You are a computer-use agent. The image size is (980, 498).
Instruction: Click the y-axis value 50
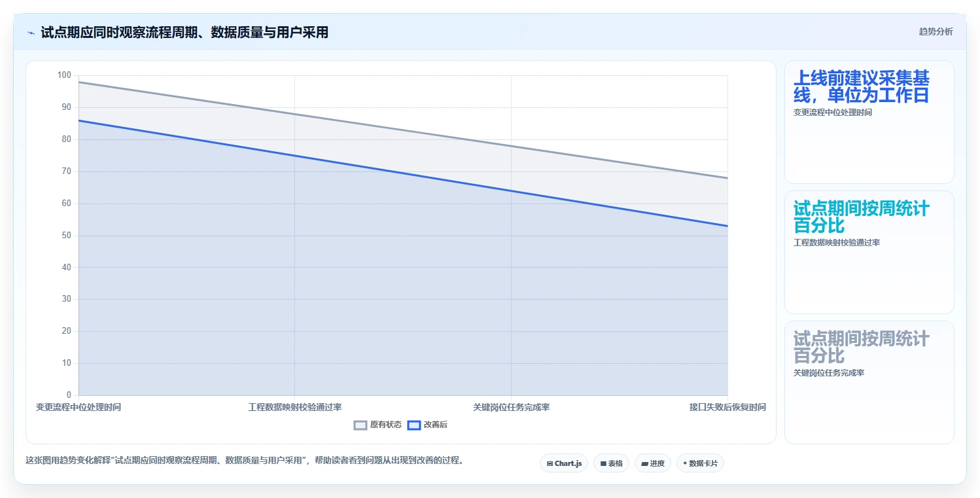(x=66, y=236)
